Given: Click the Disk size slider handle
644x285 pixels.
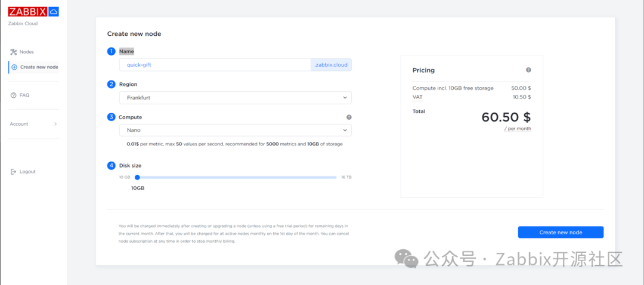Looking at the screenshot, I should (x=137, y=177).
